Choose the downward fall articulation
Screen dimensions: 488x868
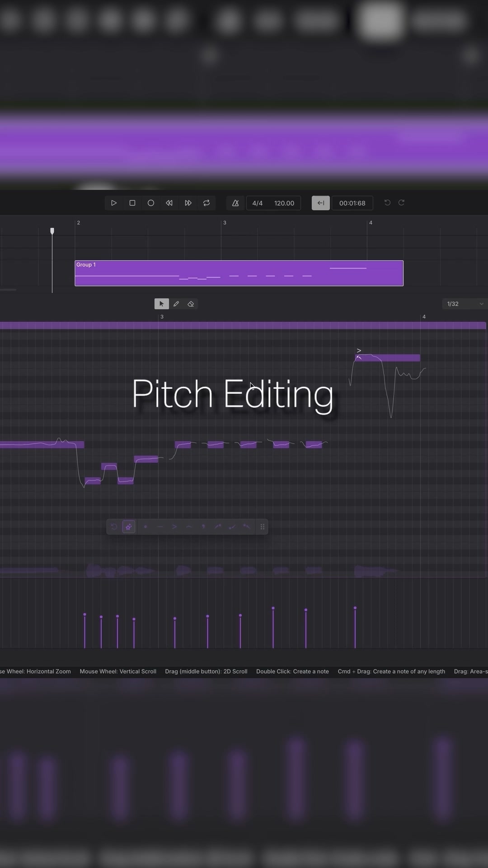point(247,527)
